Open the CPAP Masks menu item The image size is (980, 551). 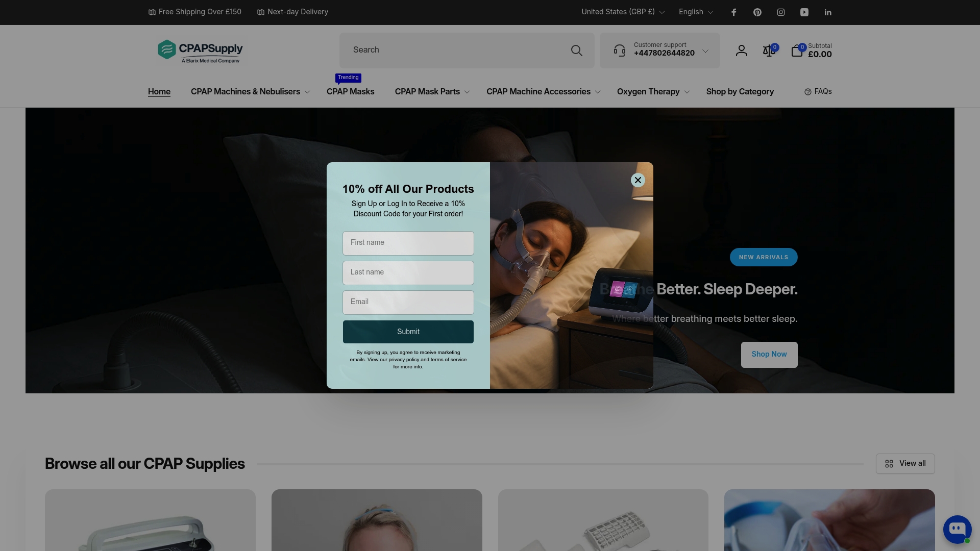pos(350,92)
